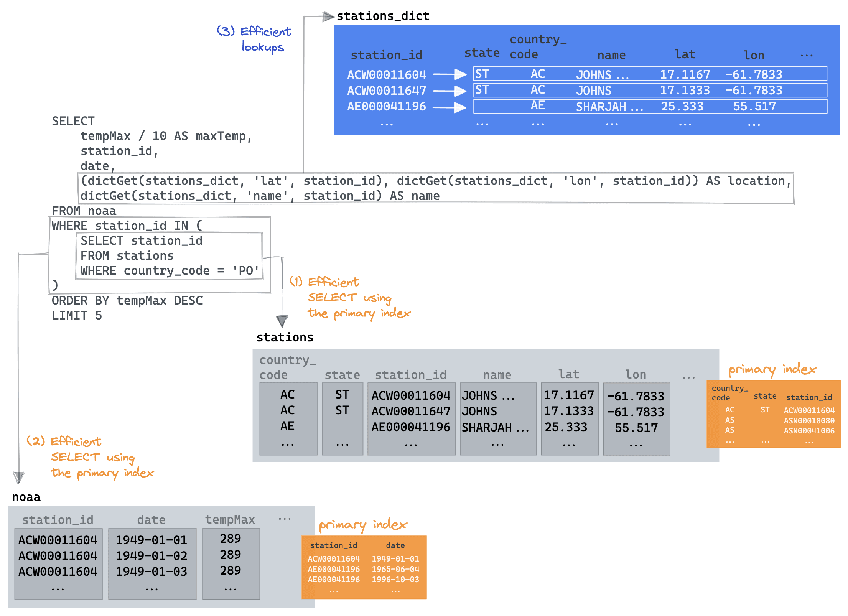Screen dimensions: 848x616
Task: Select the 'station_id,' line under tempMax in the query
Action: click(119, 151)
